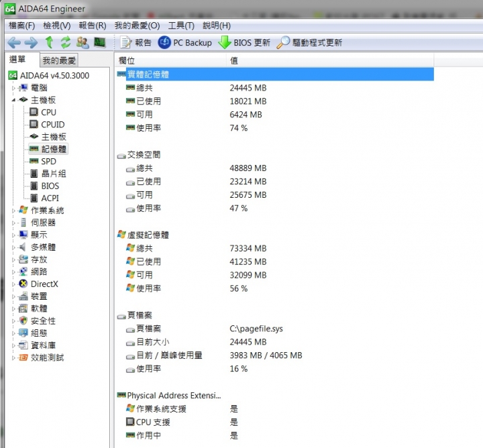Open the 說明(H) menu
Screen dimensions: 483x448
pos(217,25)
